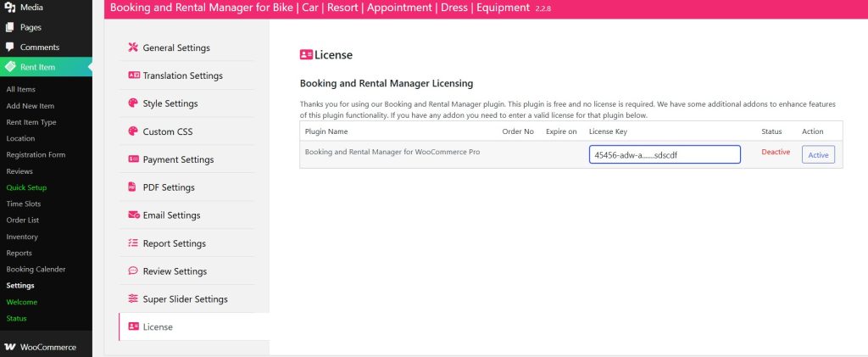Click the General Settings tools icon
Image resolution: width=868 pixels, height=357 pixels.
[133, 47]
